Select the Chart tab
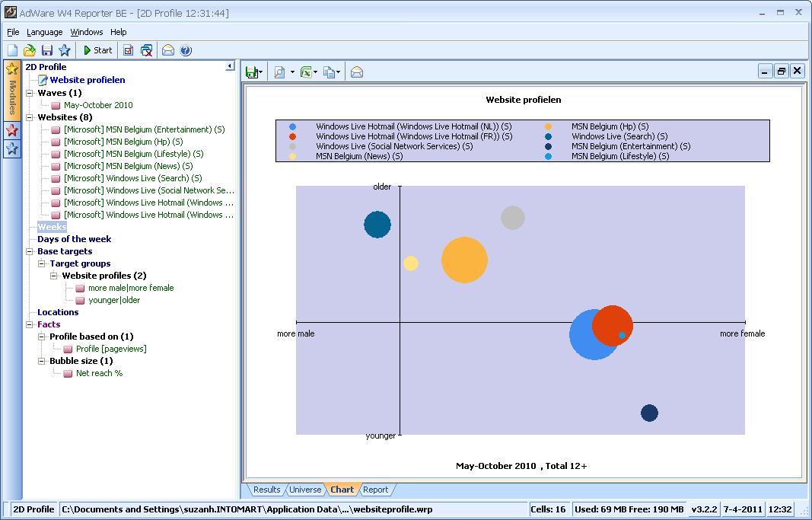The image size is (812, 520). (342, 490)
